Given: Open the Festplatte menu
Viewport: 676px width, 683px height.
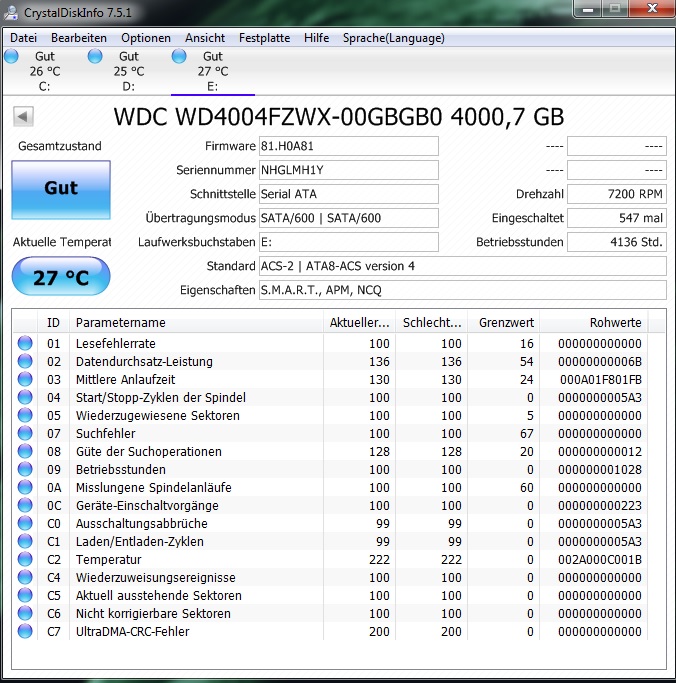Looking at the screenshot, I should pos(264,38).
